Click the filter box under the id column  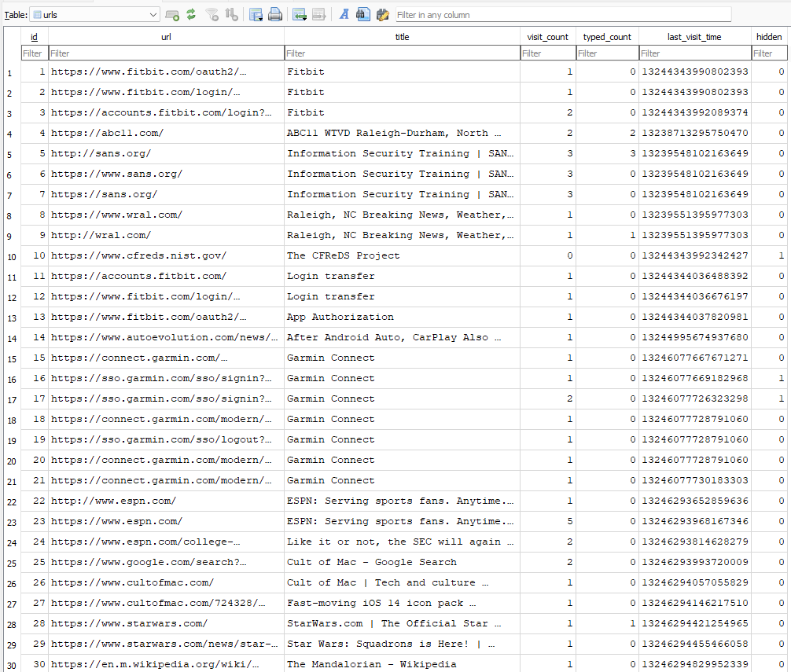[35, 53]
